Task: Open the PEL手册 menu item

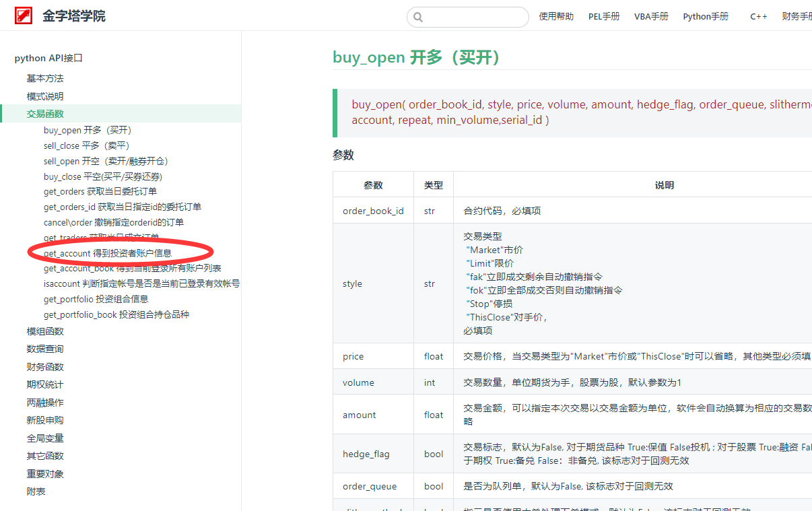Action: 604,17
